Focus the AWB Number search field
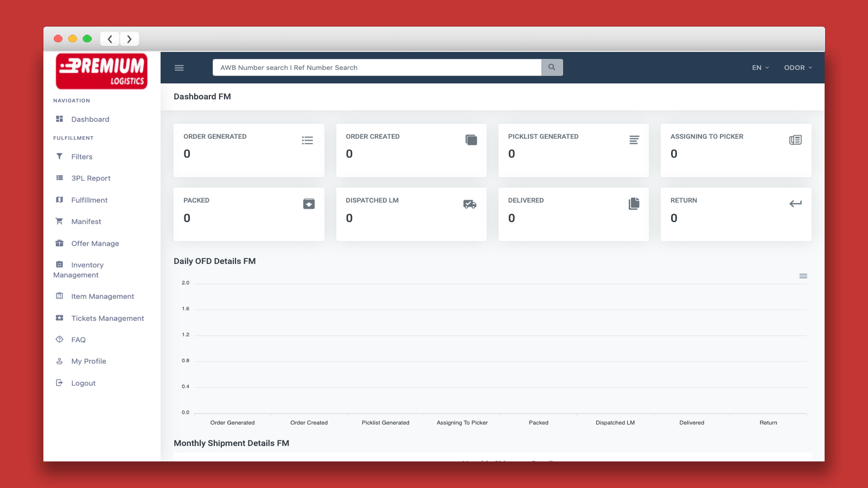The height and width of the screenshot is (488, 868). tap(376, 68)
